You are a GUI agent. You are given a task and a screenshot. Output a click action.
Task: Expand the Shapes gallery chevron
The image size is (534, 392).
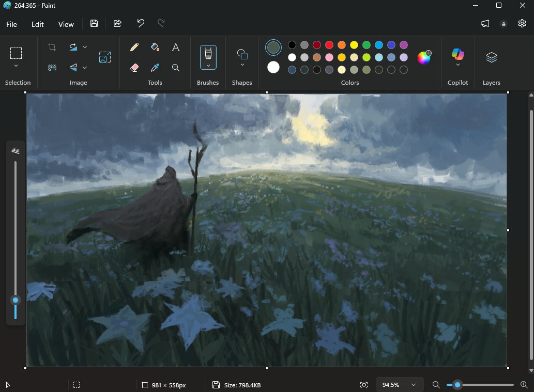[x=242, y=65]
